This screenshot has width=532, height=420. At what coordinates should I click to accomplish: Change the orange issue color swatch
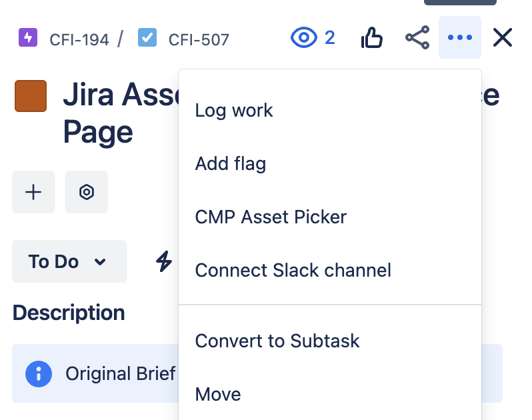point(31,96)
